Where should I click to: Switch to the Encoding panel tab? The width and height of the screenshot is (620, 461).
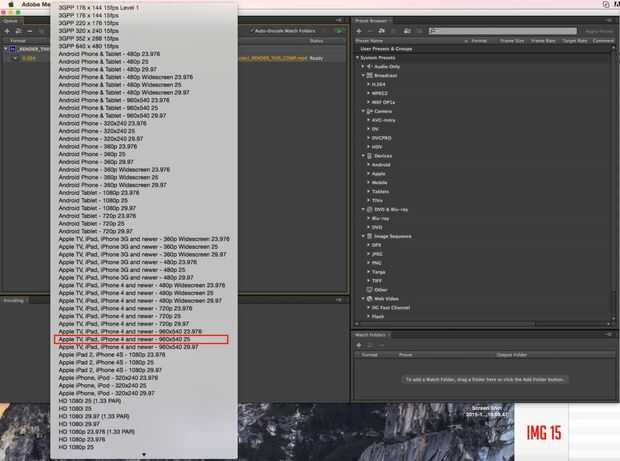pyautogui.click(x=14, y=300)
